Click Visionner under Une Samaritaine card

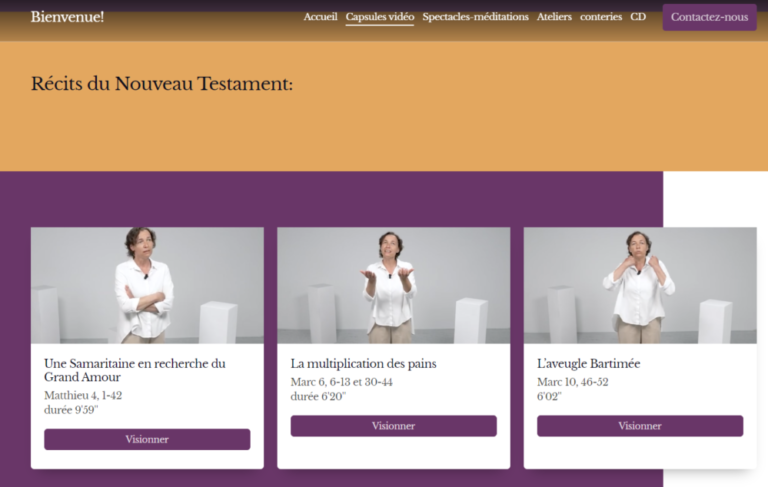click(x=147, y=439)
